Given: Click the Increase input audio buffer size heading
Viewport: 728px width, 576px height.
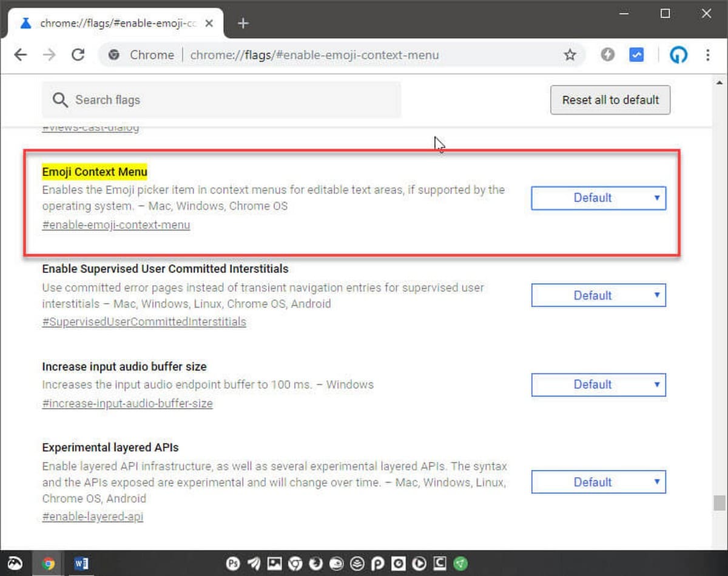Looking at the screenshot, I should 124,367.
